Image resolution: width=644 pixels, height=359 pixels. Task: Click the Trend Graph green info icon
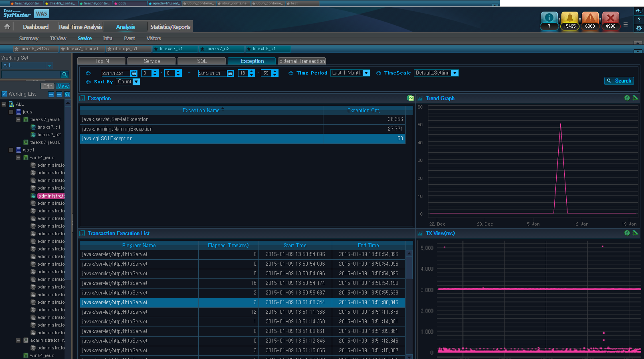(627, 98)
